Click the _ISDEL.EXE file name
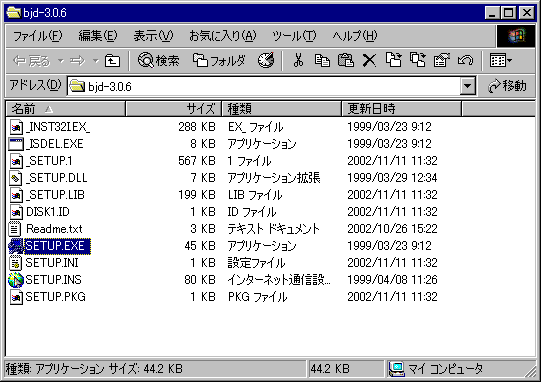The width and height of the screenshot is (541, 382). click(x=55, y=144)
